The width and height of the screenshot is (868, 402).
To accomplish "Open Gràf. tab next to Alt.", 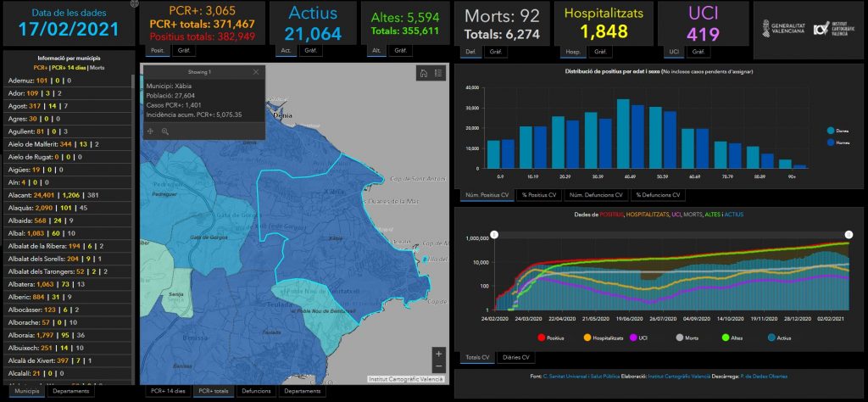I will (x=400, y=51).
